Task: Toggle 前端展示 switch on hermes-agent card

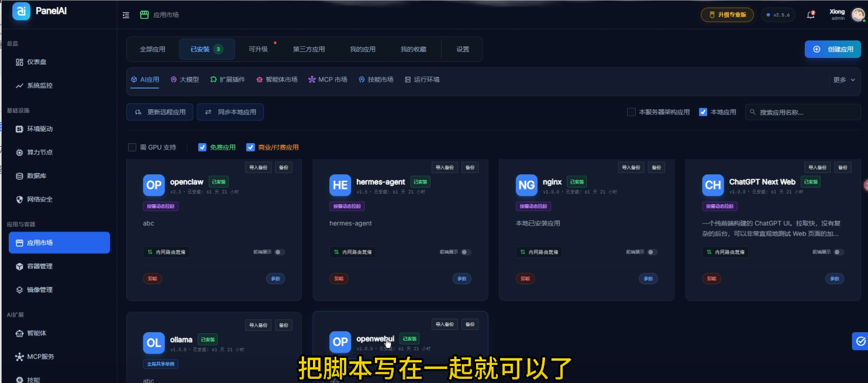Action: pyautogui.click(x=466, y=252)
